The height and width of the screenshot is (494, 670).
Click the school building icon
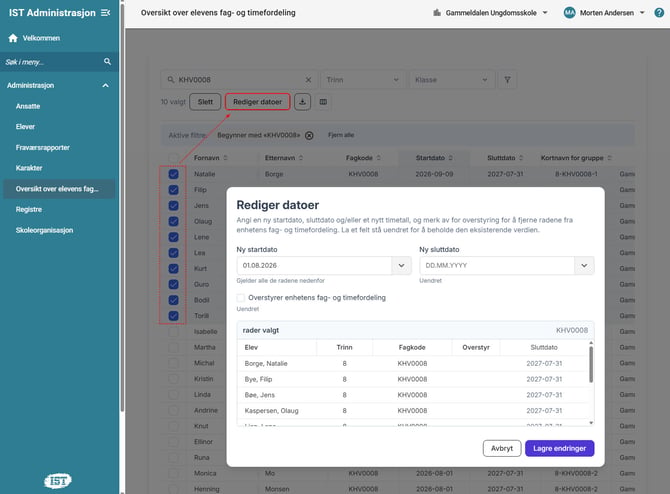[437, 13]
